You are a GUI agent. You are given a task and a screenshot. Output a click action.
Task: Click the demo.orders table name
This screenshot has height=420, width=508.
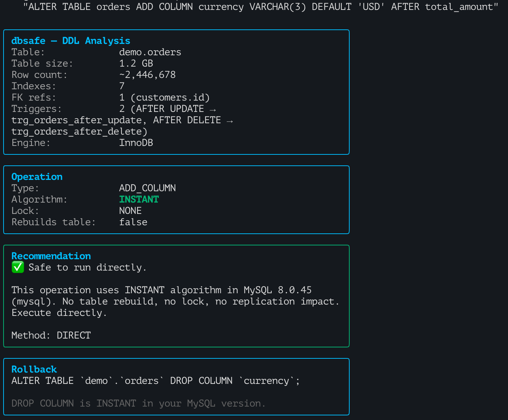[150, 52]
